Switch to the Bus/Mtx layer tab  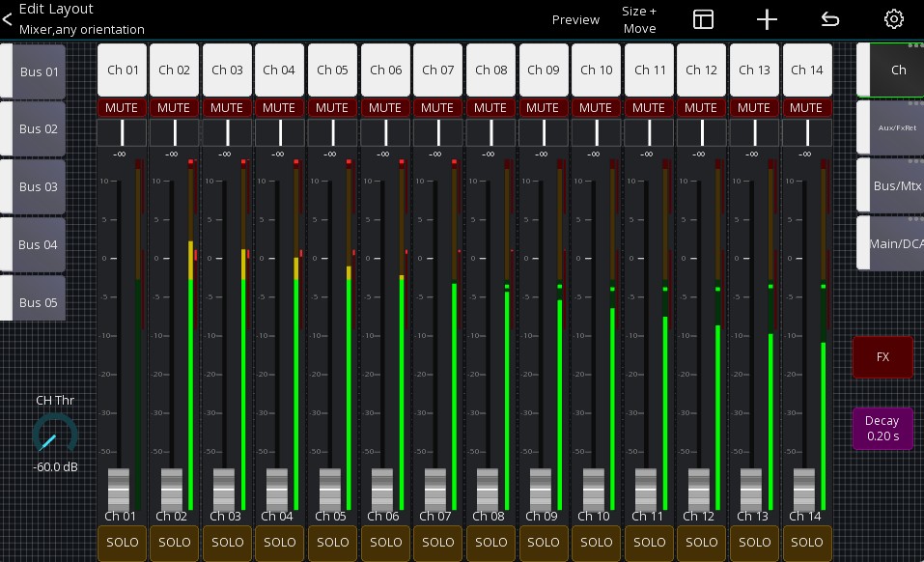pos(890,185)
